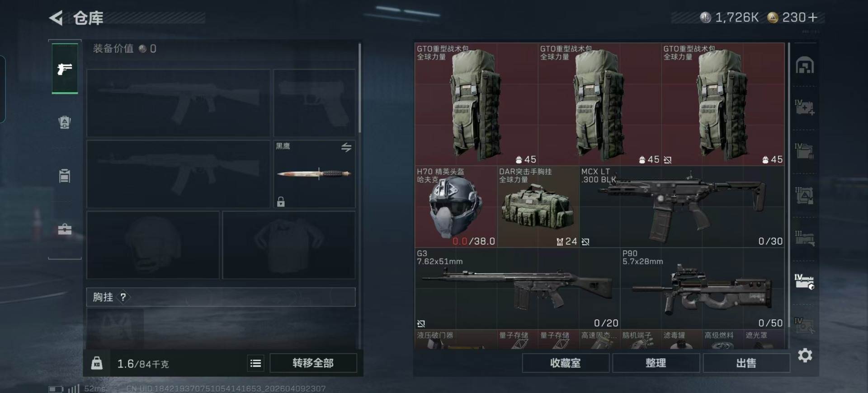Viewport: 868px width, 393px height.
Task: Select the main stash icon at top of right sidebar
Action: 805,65
